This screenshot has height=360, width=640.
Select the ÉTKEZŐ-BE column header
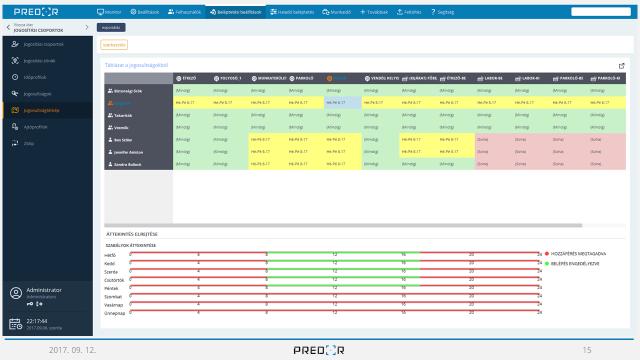point(456,78)
